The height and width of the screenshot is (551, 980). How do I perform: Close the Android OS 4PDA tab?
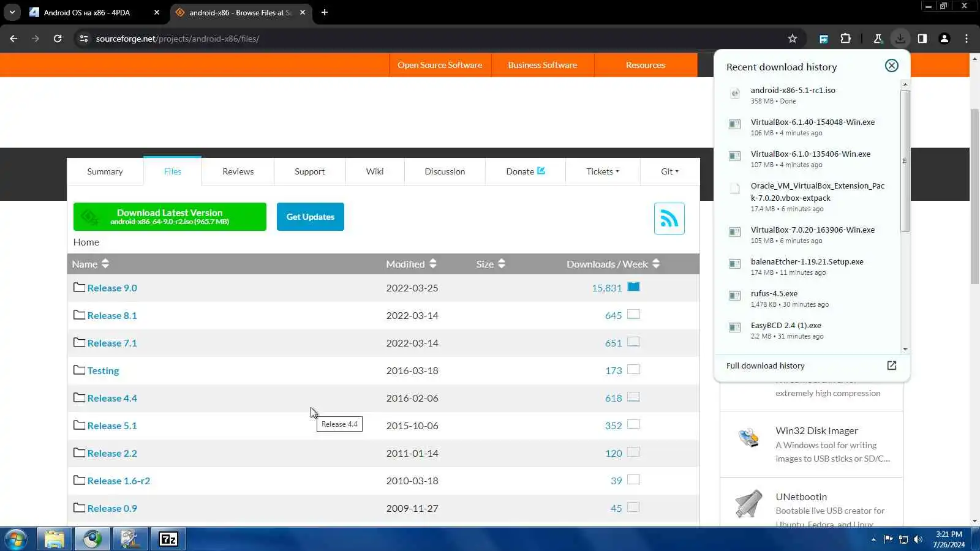157,12
